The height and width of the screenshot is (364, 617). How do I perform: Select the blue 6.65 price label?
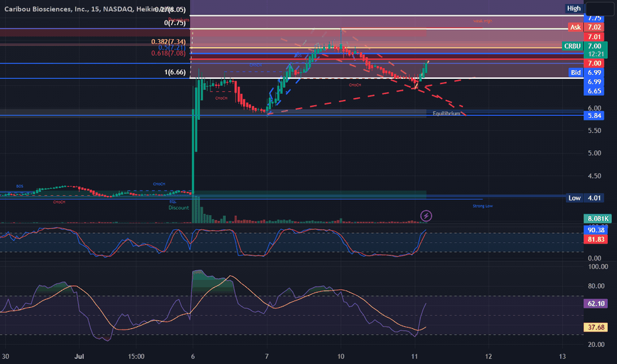click(594, 91)
